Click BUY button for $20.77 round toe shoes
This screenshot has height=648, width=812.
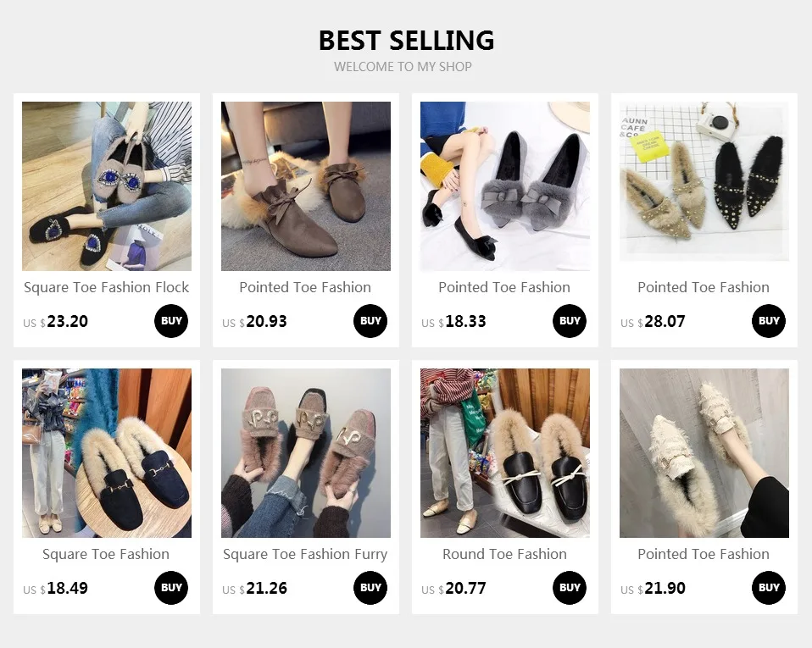point(569,588)
